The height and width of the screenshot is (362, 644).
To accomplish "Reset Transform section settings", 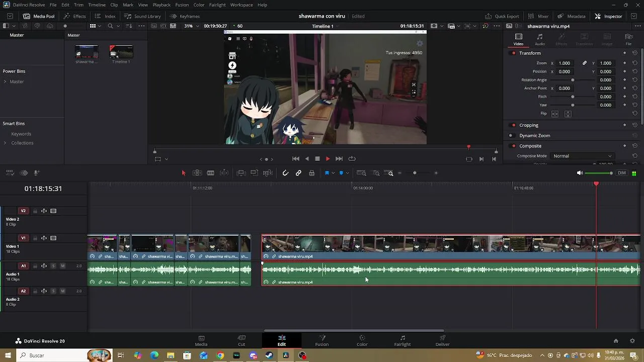I will 635,53.
